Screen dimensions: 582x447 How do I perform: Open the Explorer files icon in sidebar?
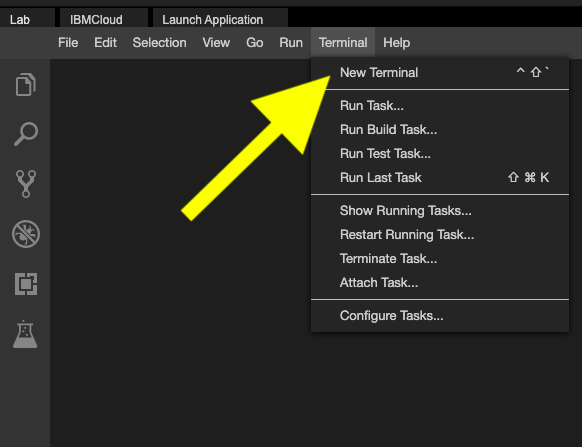(26, 85)
